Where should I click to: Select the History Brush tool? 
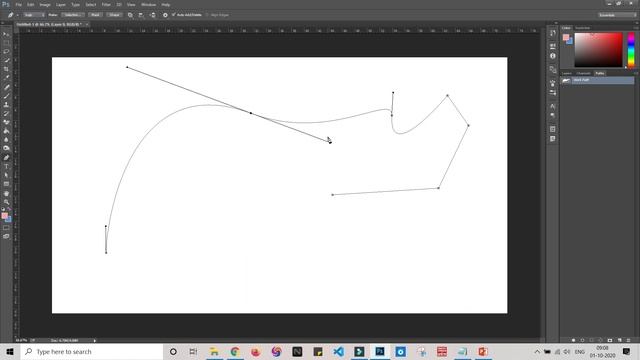[x=6, y=114]
